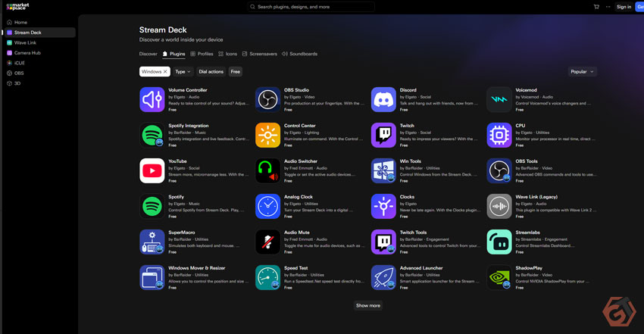Toggle the Dial actions filter

pos(211,71)
